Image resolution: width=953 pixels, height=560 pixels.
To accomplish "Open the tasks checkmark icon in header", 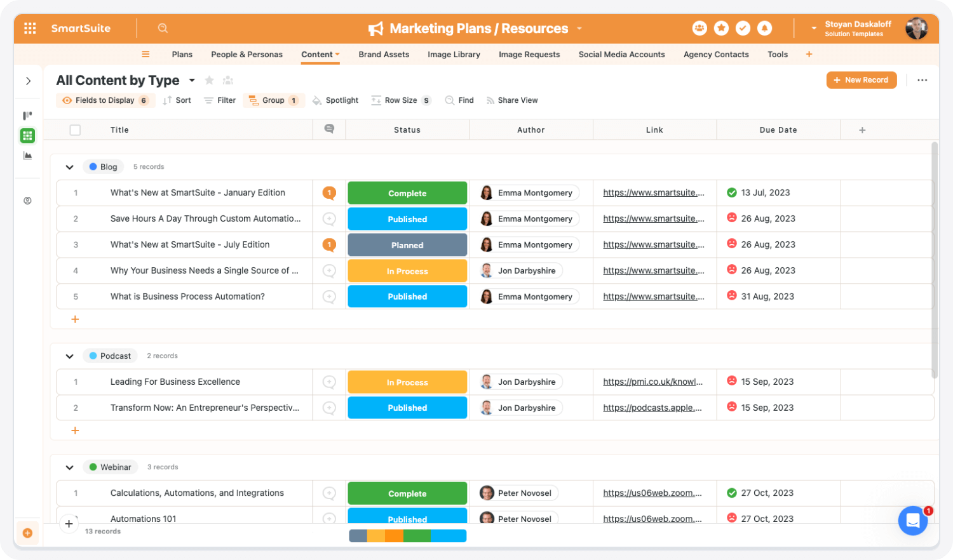I will (x=743, y=28).
